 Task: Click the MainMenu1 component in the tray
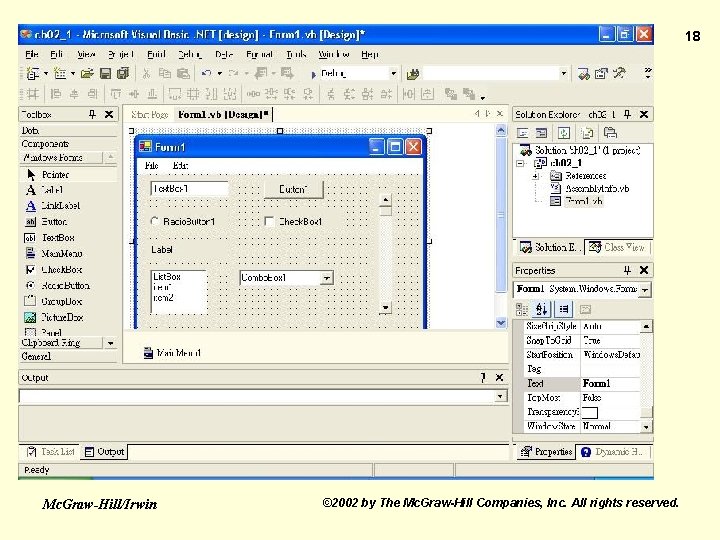172,353
